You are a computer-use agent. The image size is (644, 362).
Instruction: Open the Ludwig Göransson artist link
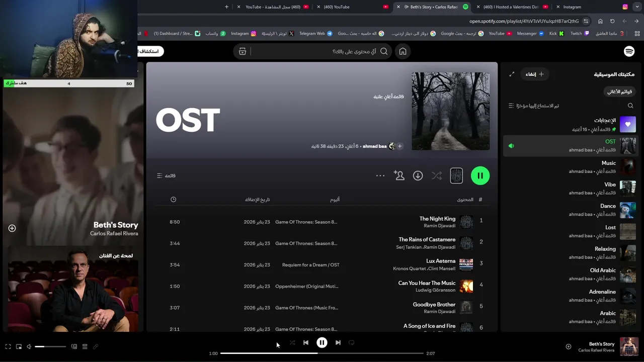point(435,290)
